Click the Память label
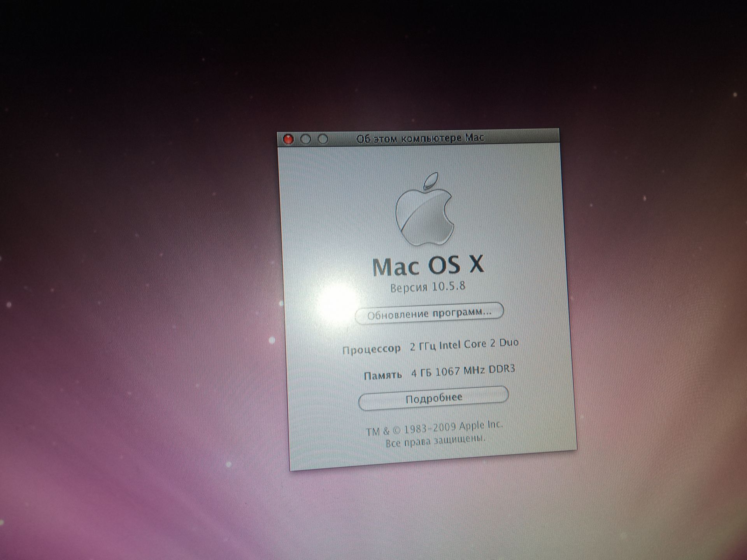Screen dimensions: 747x560 click(382, 375)
